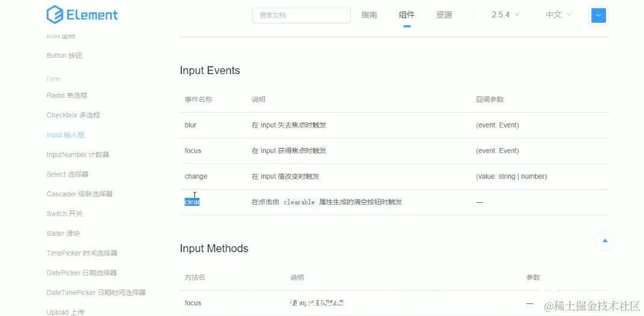The height and width of the screenshot is (316, 644).
Task: Open Slider 滑块 in sidebar
Action: pos(63,234)
